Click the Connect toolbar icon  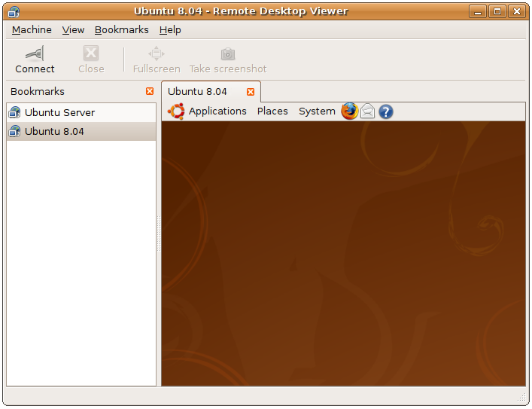[35, 53]
